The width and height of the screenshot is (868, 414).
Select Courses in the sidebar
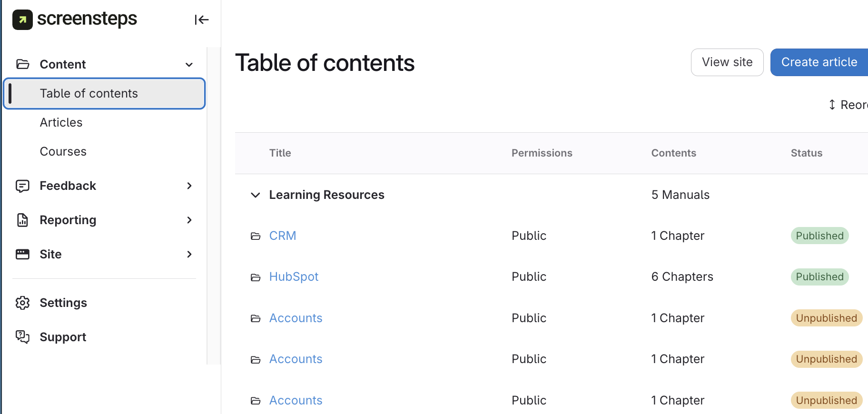63,151
